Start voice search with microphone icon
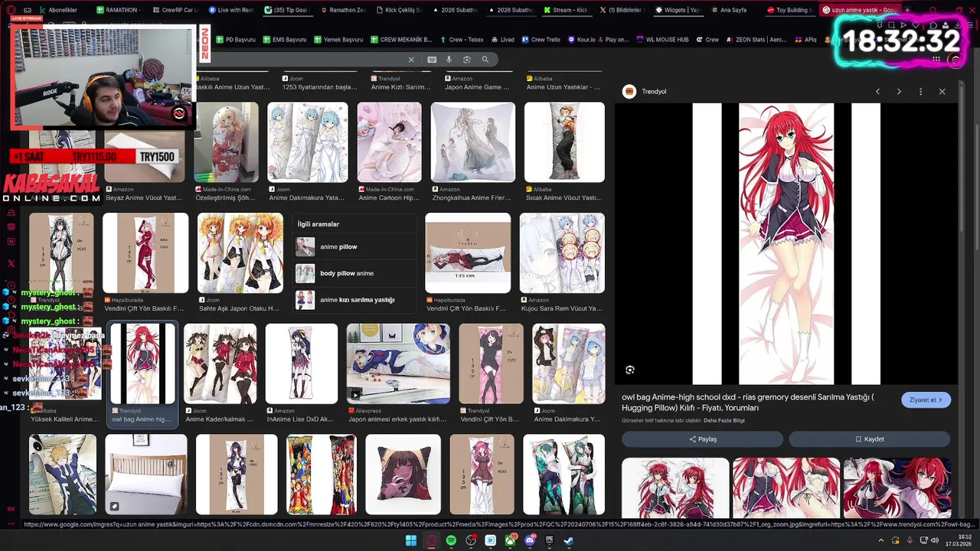Screen dimensions: 980x551 click(449, 60)
